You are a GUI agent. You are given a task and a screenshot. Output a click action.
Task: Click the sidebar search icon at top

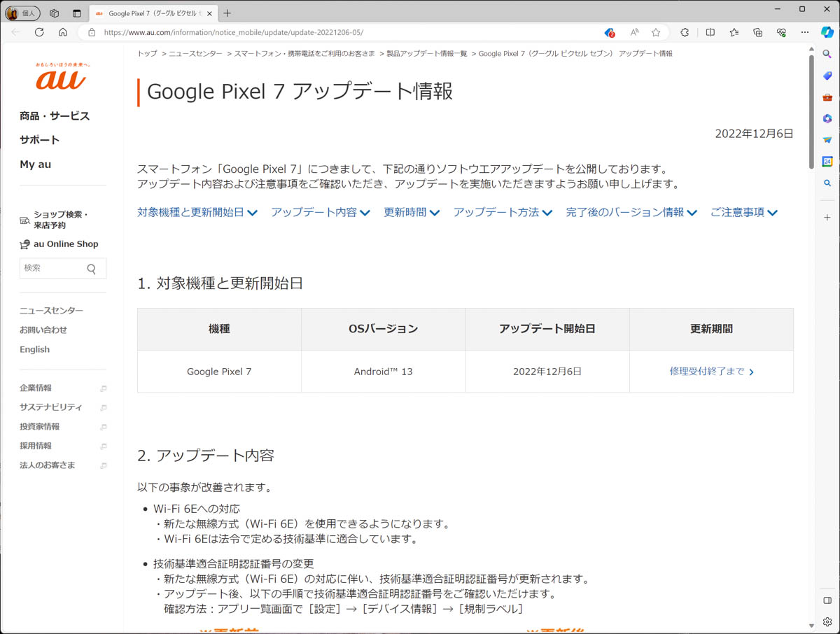827,54
